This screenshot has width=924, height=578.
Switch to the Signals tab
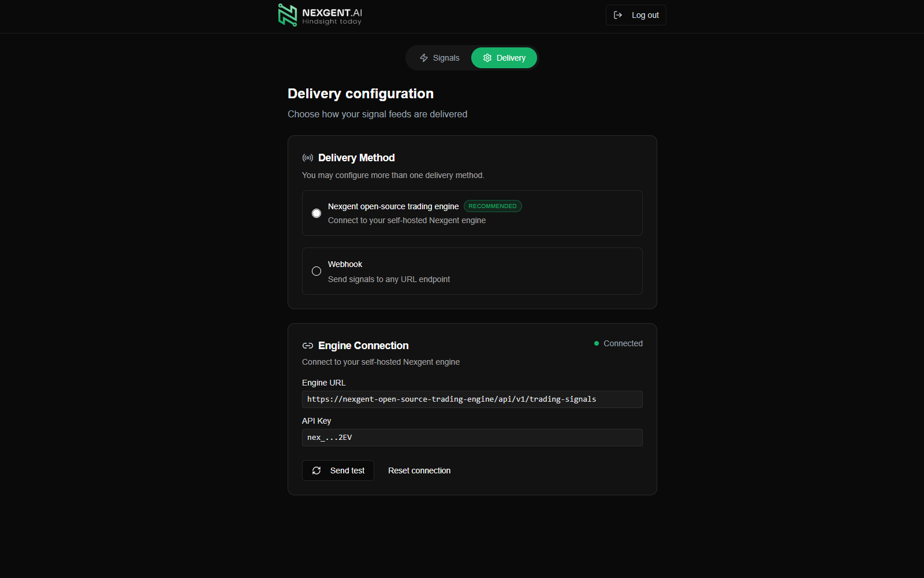[x=439, y=58]
